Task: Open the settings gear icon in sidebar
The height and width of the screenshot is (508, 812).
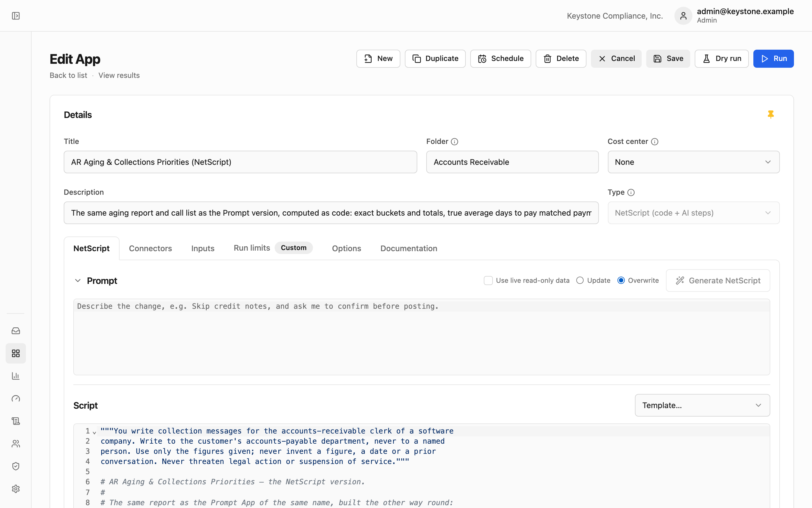Action: [16, 489]
